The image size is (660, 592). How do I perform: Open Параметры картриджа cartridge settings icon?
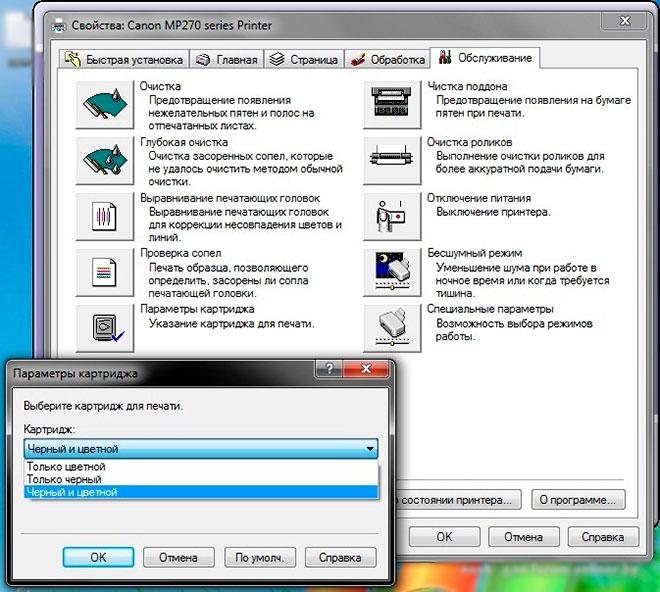tap(105, 328)
